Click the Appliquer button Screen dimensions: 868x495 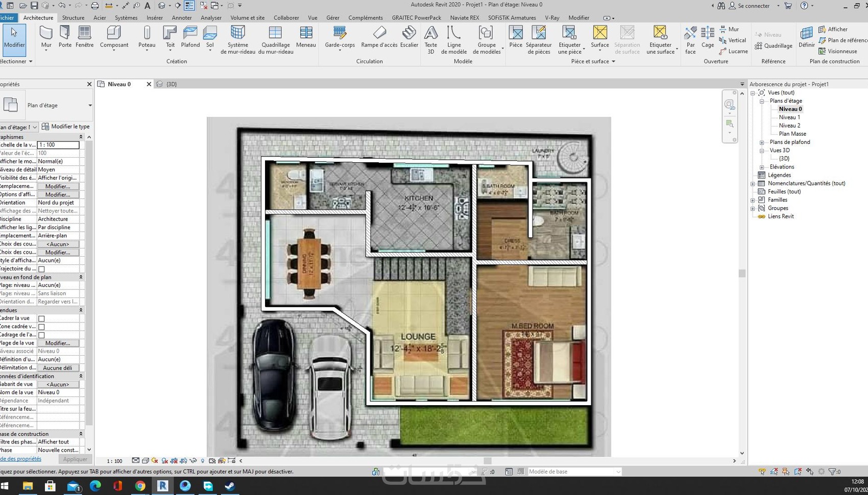click(75, 459)
